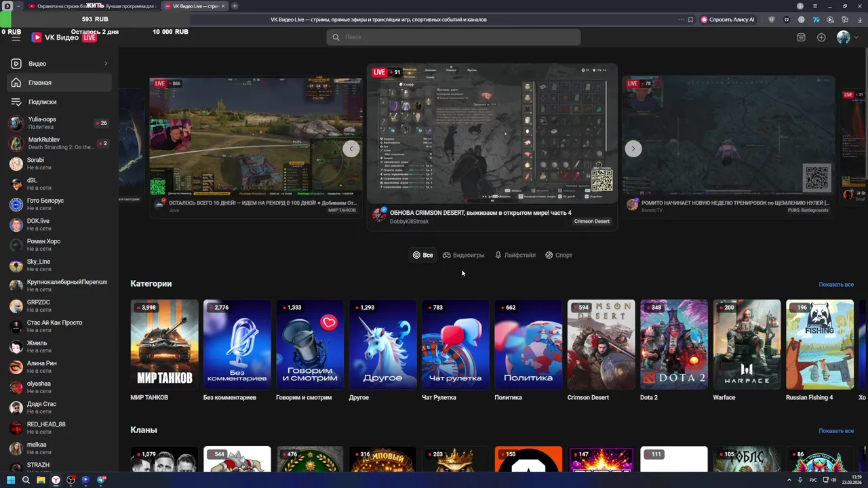
Task: Open the Crimson Desert featured live stream
Action: (492, 134)
